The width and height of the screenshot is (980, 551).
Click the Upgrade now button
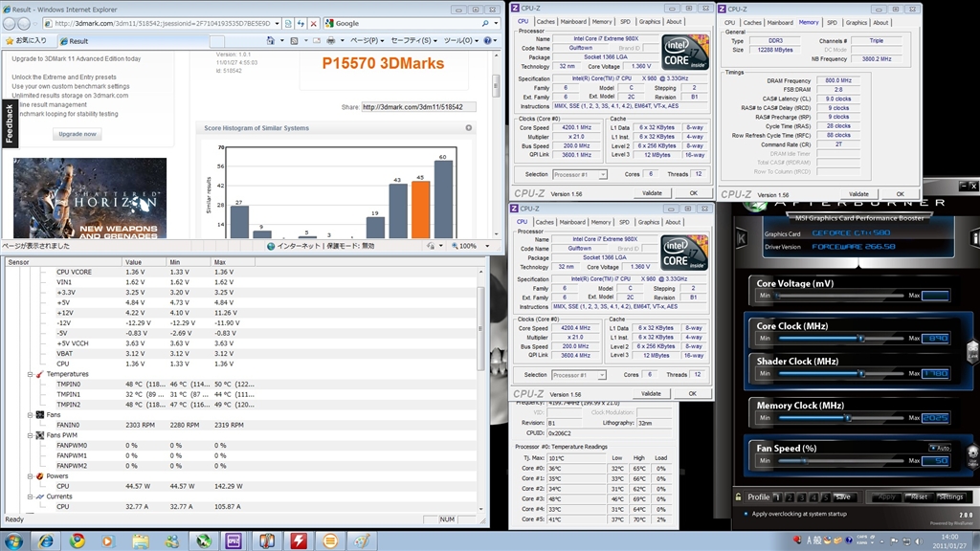click(78, 134)
